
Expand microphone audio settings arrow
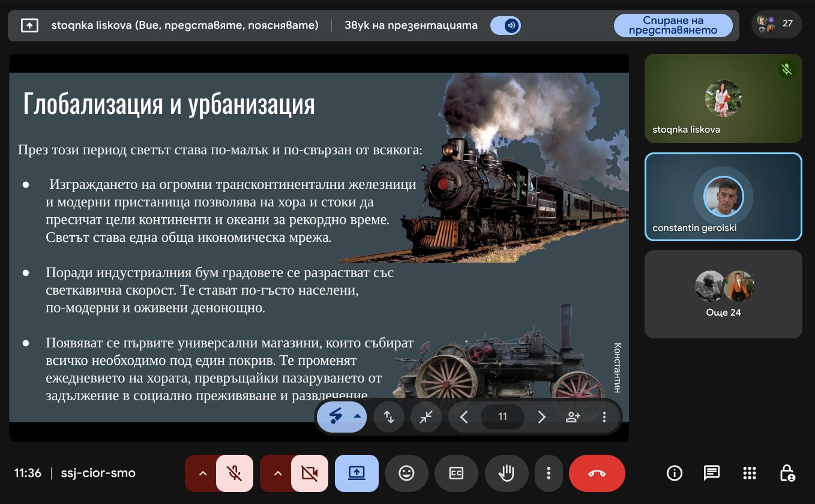(203, 473)
